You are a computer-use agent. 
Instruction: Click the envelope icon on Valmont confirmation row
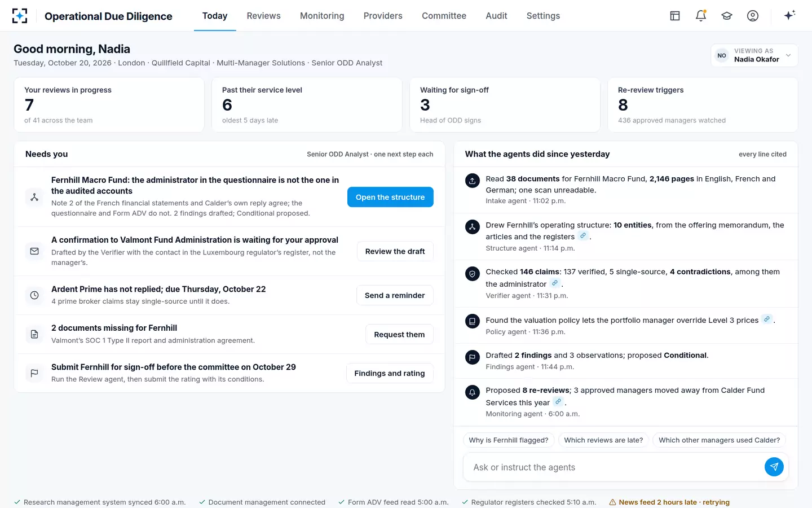tap(34, 251)
